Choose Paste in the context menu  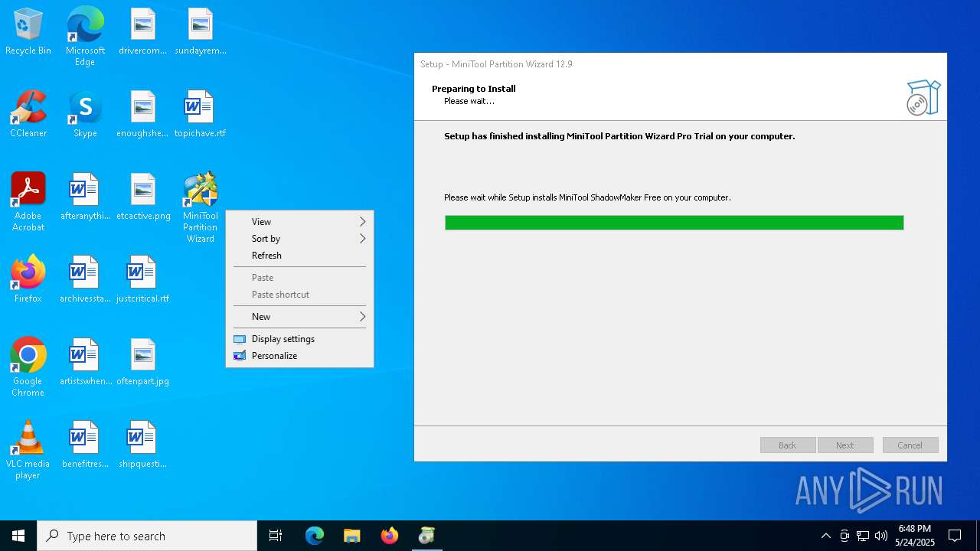(x=299, y=278)
